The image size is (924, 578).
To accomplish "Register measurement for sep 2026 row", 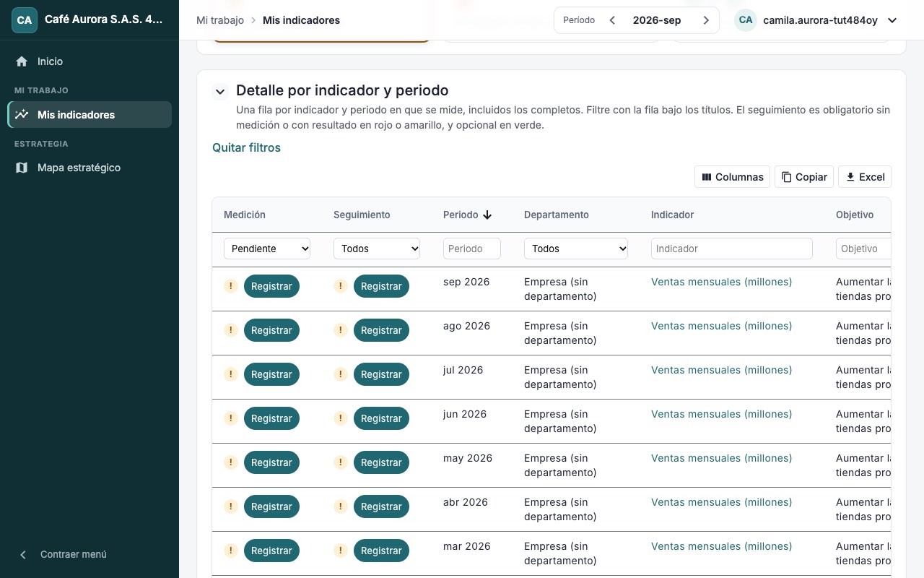I will (271, 286).
